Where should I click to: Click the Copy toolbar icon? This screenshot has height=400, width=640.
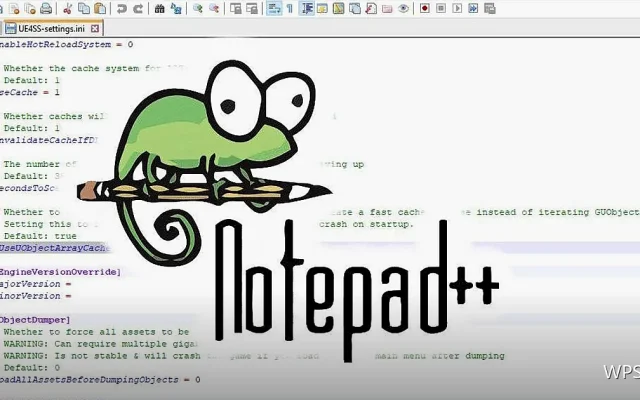84,8
